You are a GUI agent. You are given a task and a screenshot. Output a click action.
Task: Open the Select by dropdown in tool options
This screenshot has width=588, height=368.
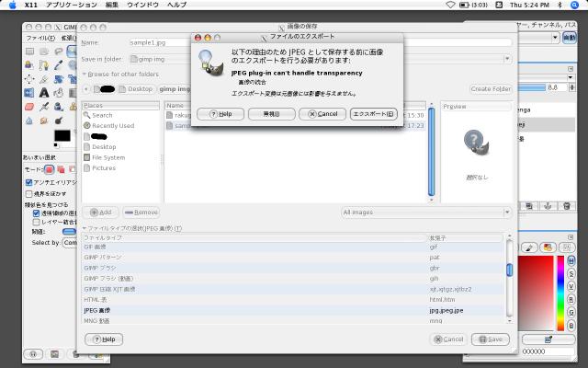point(70,243)
